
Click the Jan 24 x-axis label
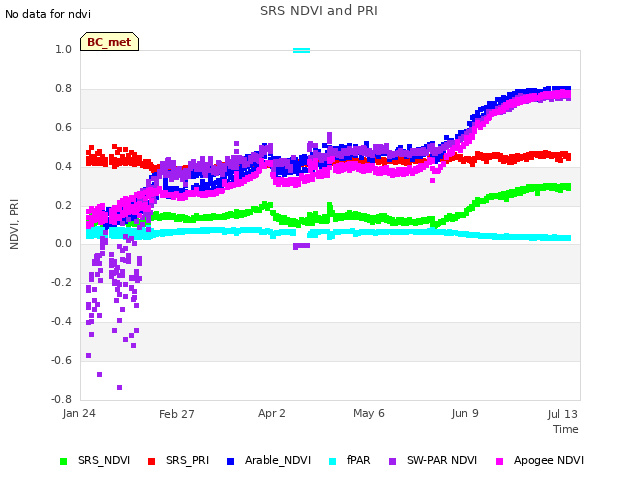[79, 413]
